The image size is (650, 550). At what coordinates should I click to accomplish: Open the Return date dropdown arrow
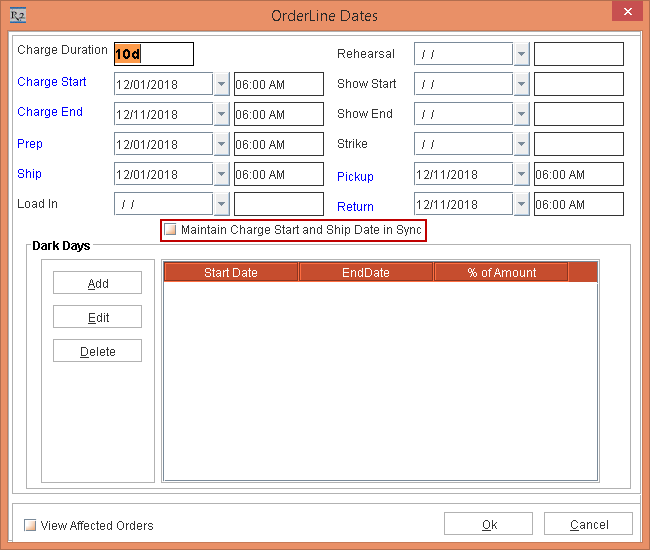[521, 204]
